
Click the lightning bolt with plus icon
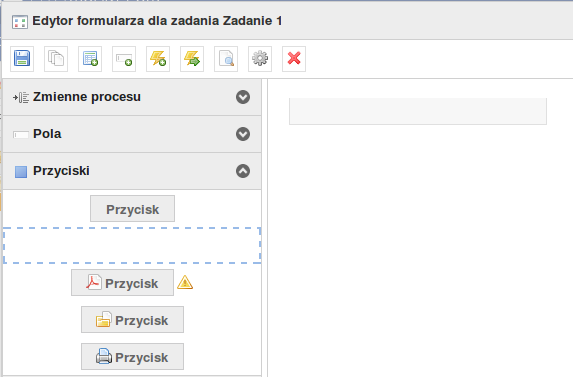point(158,59)
